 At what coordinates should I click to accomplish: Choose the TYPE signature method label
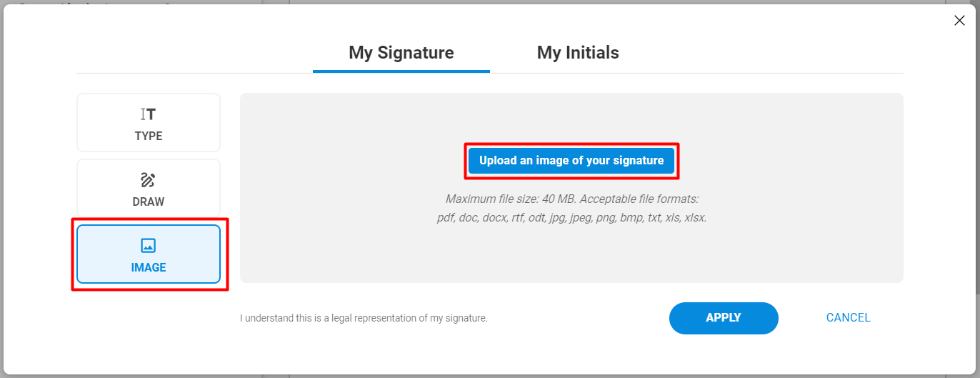149,136
